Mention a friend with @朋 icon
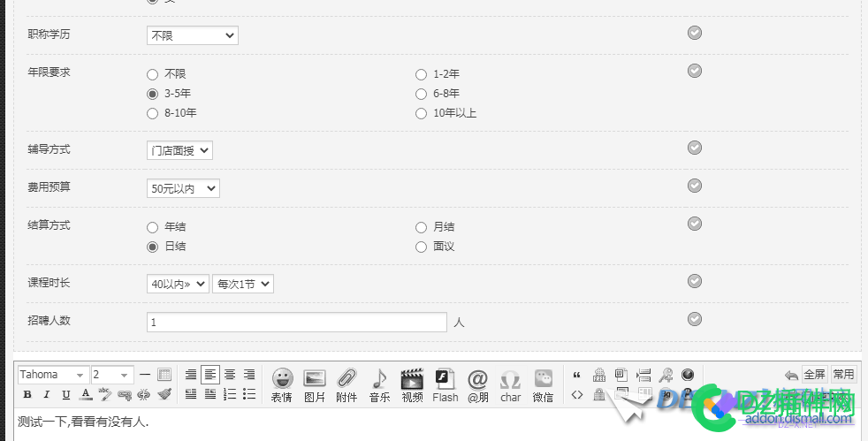Viewport: 868px width, 441px height. (477, 385)
